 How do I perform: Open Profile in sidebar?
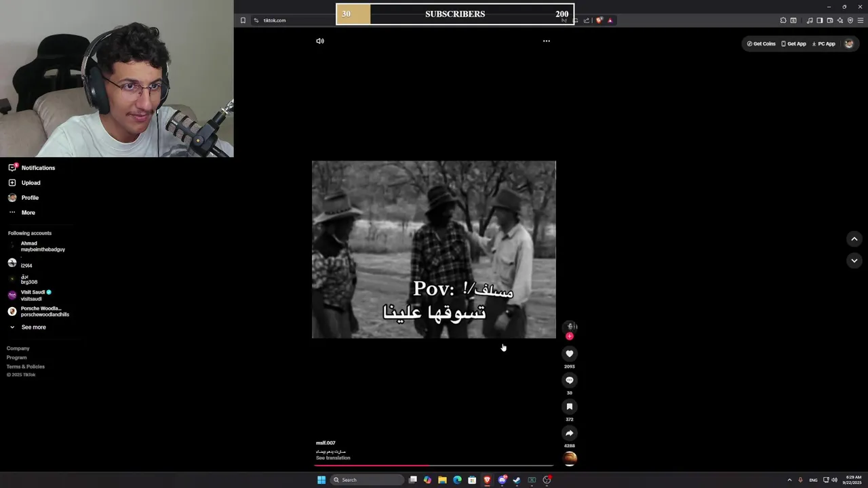pos(24,197)
